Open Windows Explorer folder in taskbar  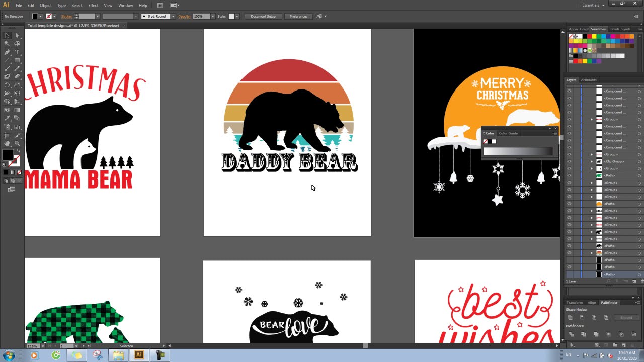(x=118, y=355)
